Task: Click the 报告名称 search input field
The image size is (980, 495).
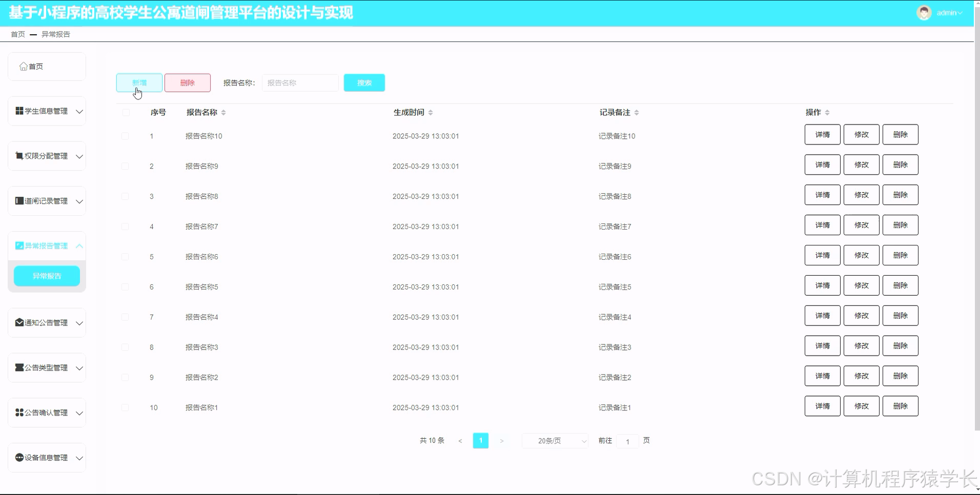Action: pyautogui.click(x=300, y=82)
